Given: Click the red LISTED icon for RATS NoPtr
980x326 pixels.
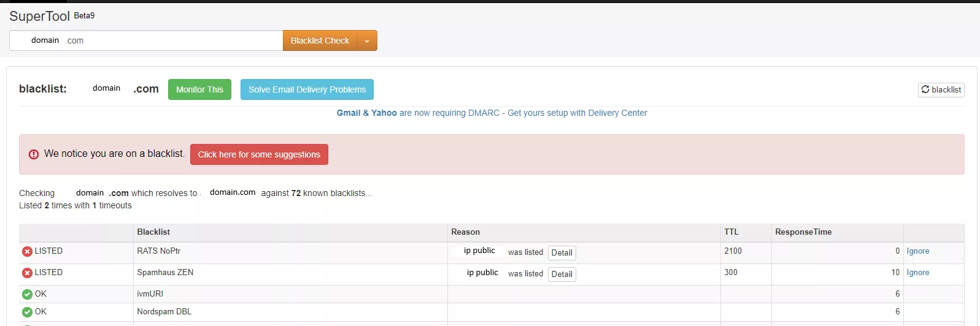Looking at the screenshot, I should pos(27,251).
